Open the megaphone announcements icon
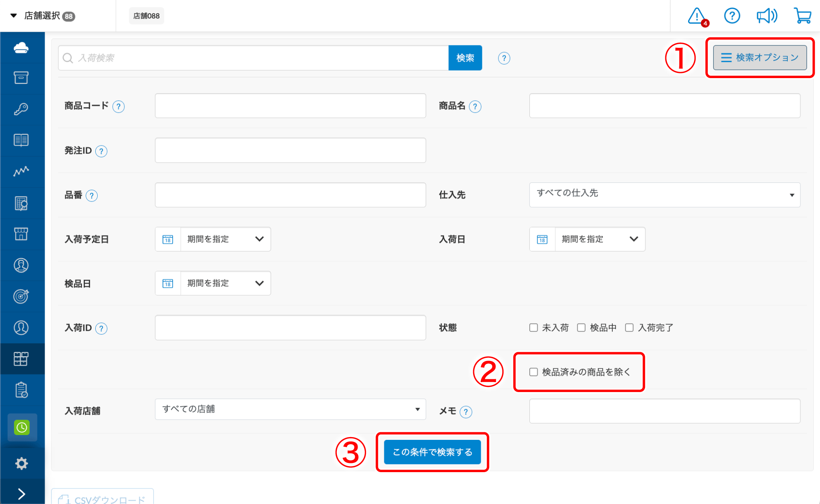 pos(767,16)
